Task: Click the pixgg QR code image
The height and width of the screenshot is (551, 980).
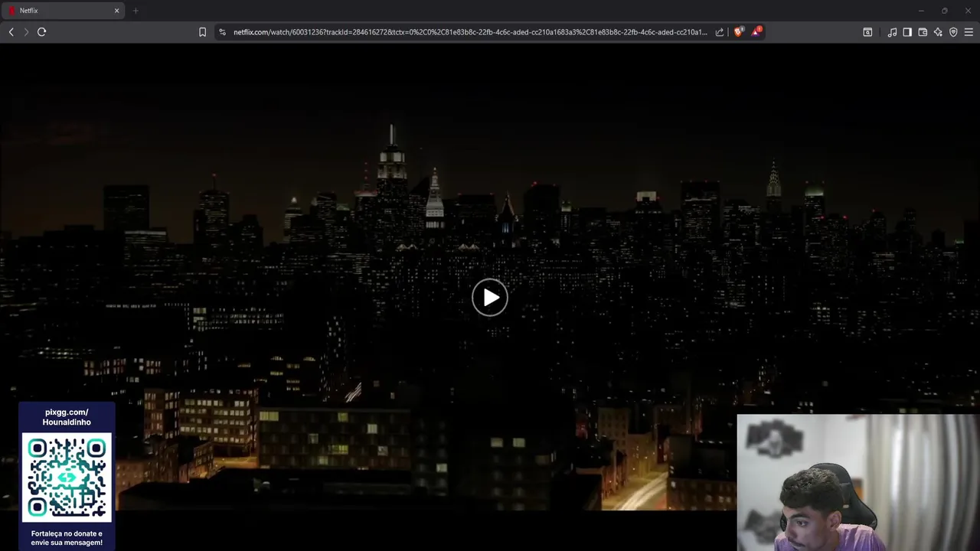Action: 67,478
